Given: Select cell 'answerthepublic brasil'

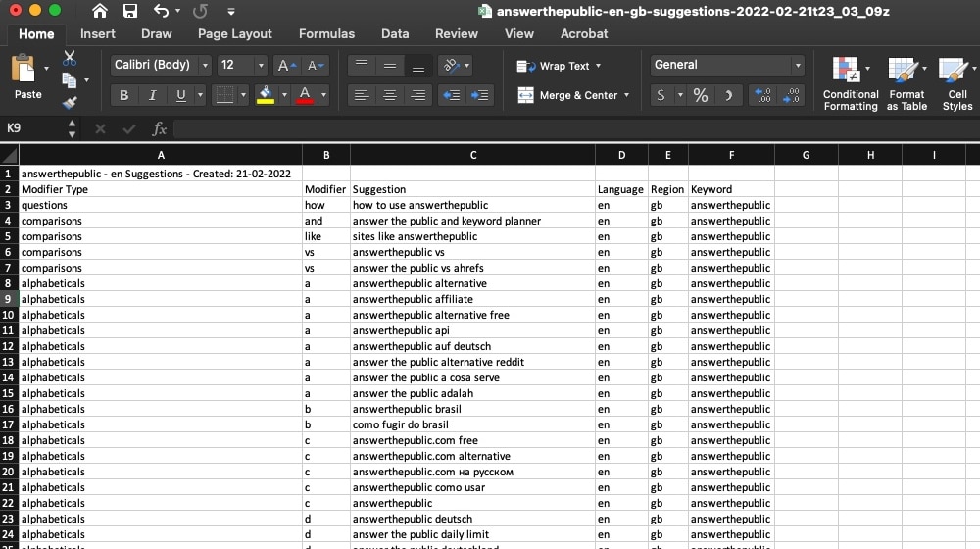Looking at the screenshot, I should click(473, 409).
